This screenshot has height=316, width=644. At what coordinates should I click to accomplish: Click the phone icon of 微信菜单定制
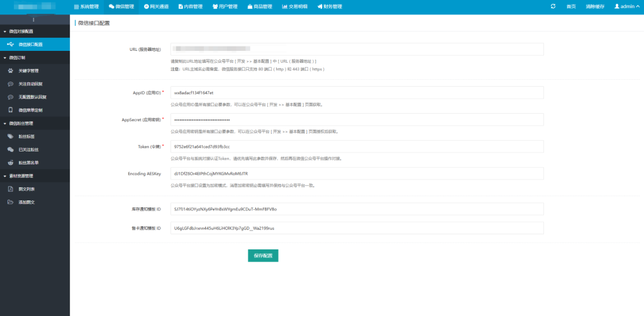[10, 110]
